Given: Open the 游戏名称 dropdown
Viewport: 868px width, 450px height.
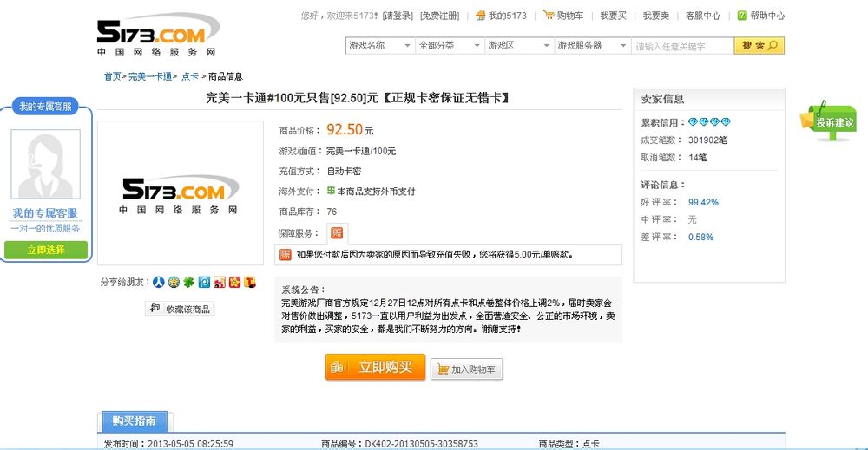Looking at the screenshot, I should click(x=380, y=45).
